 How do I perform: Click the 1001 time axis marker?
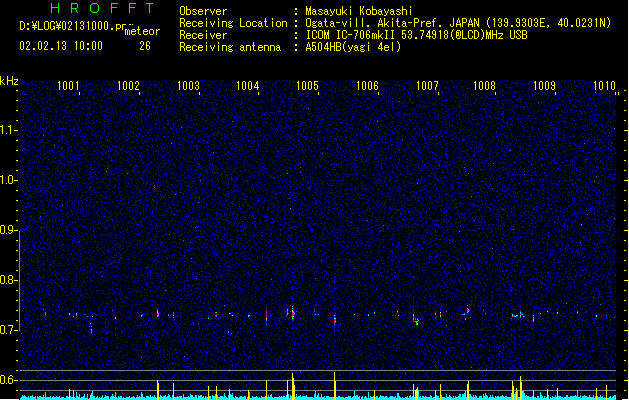click(68, 85)
